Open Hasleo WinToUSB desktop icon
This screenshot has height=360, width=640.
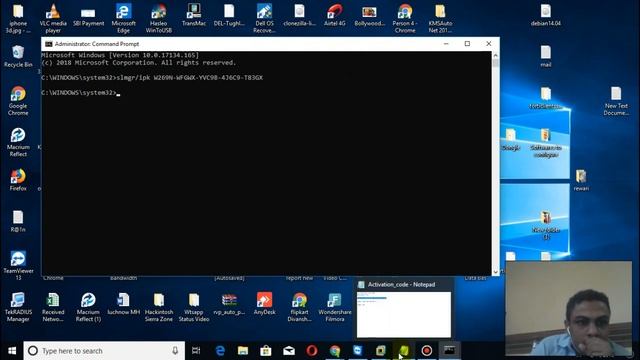click(158, 18)
